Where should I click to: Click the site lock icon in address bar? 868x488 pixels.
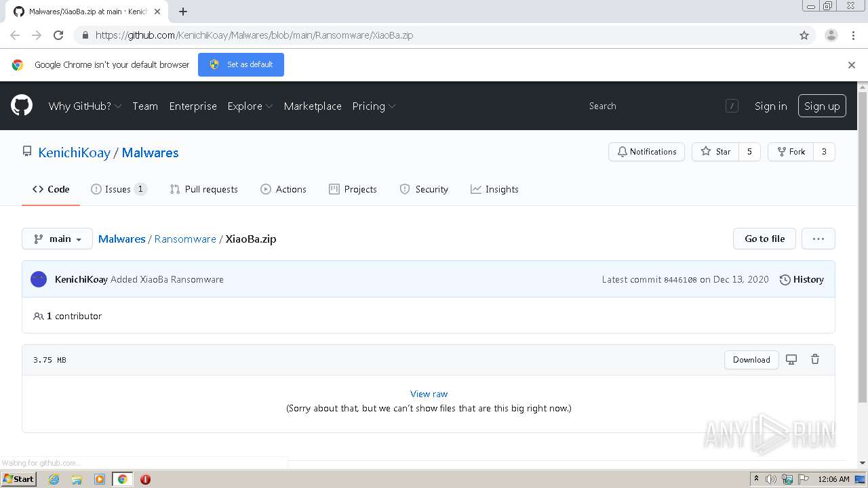(85, 35)
